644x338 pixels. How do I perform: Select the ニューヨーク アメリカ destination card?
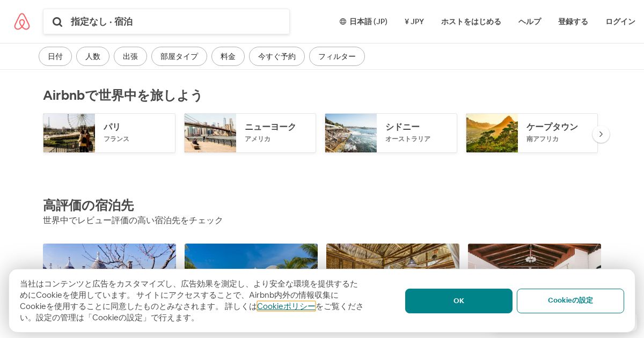tap(250, 133)
